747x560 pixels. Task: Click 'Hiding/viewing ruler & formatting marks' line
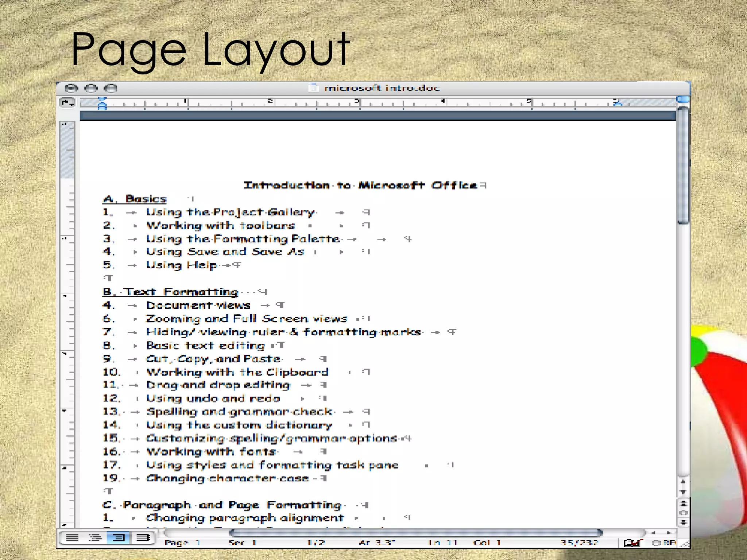click(x=284, y=332)
